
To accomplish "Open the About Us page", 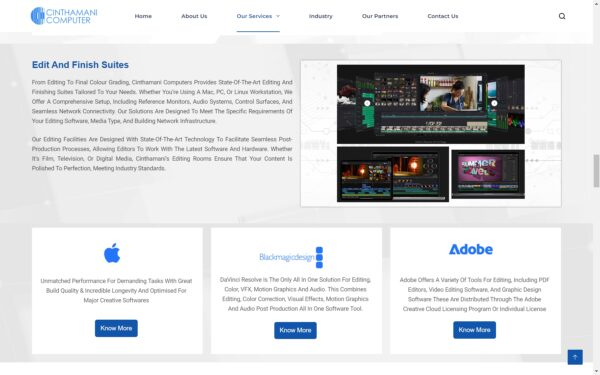I will pyautogui.click(x=194, y=16).
